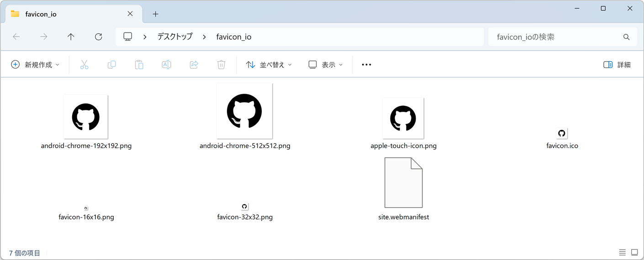Click デスクトップ in the address path

[175, 37]
